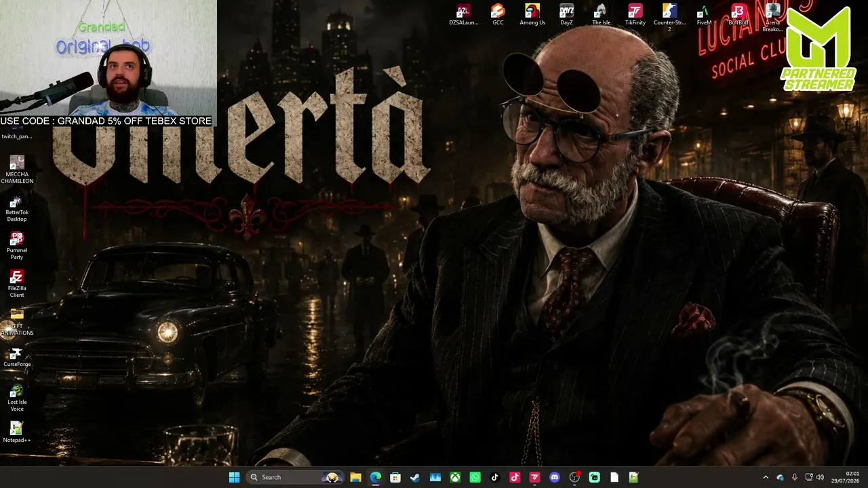Select the BuffBuff desktop shortcut
The width and height of the screenshot is (868, 488).
click(738, 15)
